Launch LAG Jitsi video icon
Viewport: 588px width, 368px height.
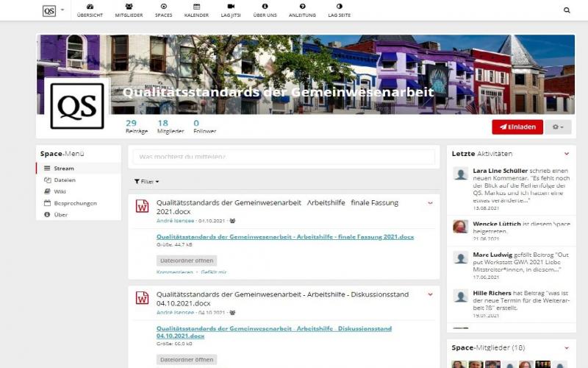231,7
